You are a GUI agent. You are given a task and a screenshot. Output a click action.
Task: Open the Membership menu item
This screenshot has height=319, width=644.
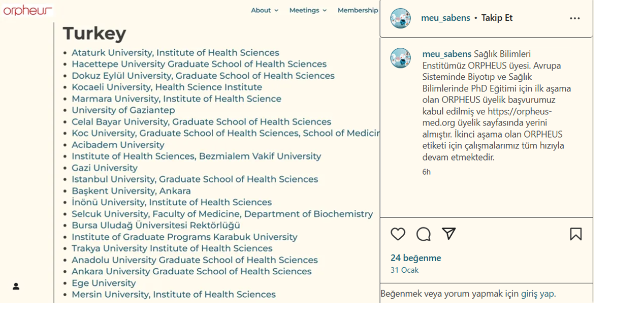(358, 10)
